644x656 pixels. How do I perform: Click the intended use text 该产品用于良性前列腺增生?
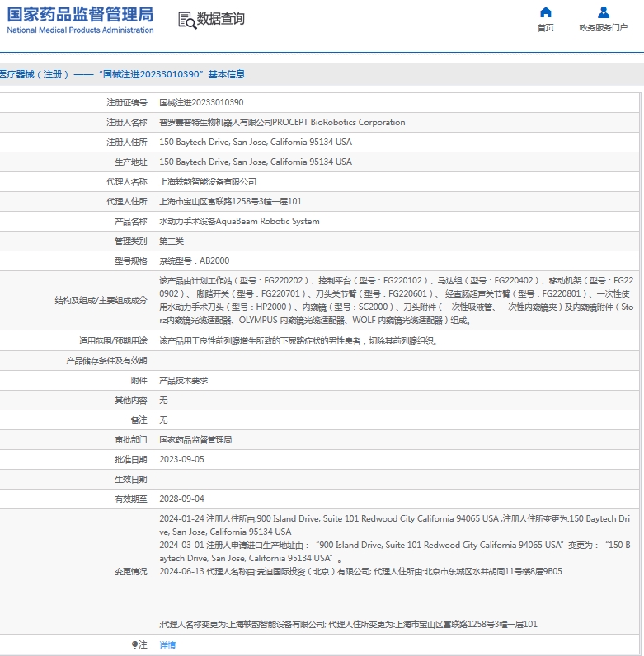click(298, 340)
